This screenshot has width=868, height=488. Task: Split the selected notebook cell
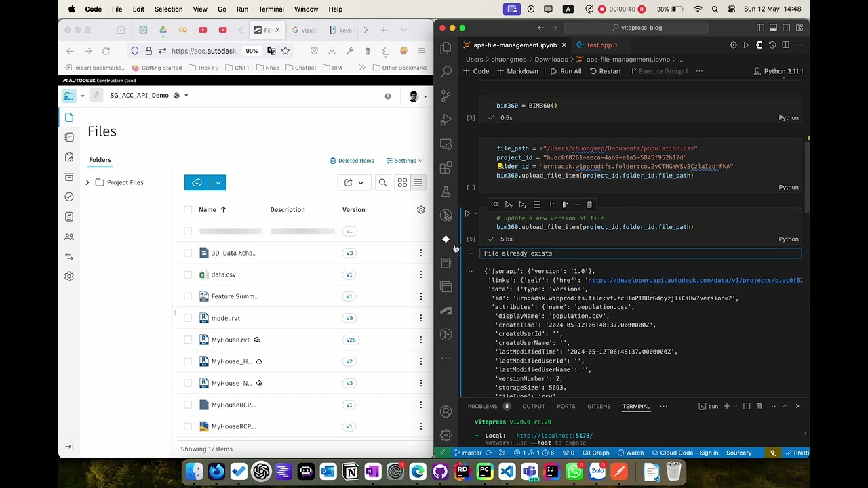(536, 205)
